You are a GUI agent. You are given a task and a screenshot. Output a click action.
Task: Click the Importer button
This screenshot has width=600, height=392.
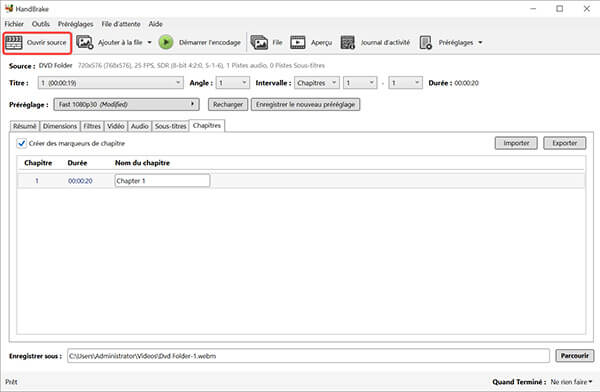point(516,143)
